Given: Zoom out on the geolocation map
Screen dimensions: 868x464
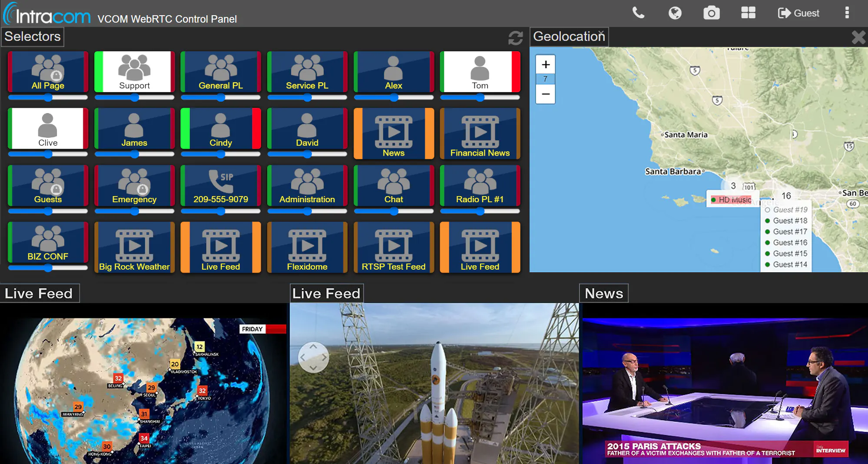Looking at the screenshot, I should 546,94.
